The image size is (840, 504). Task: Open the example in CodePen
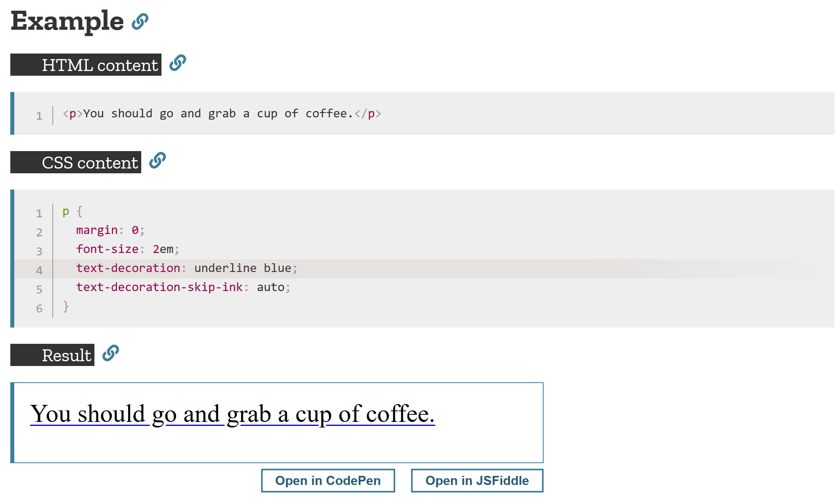pyautogui.click(x=328, y=481)
